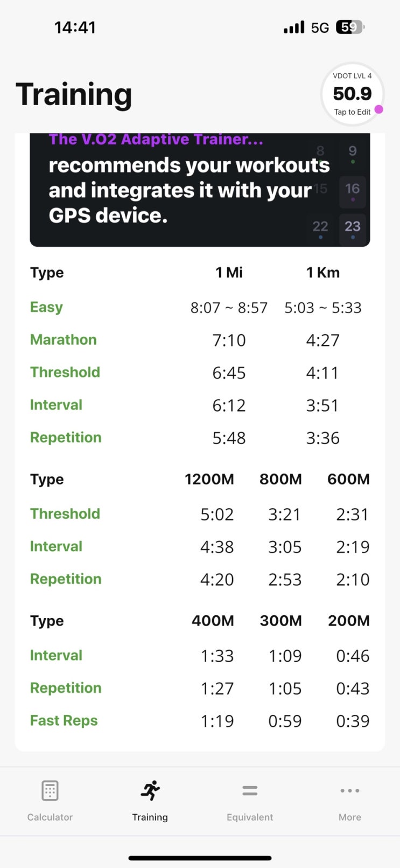Image resolution: width=400 pixels, height=868 pixels.
Task: Tap the running figure Training icon
Action: tap(150, 790)
